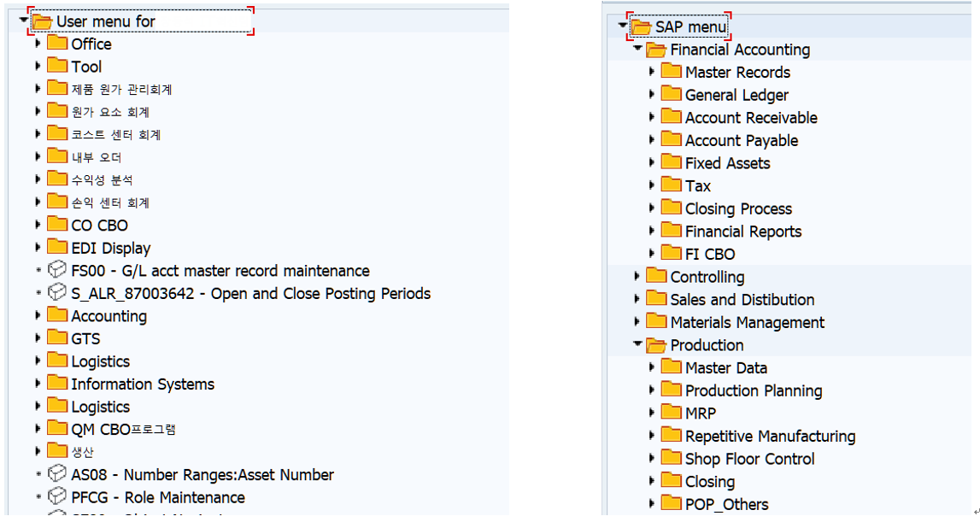This screenshot has height=528, width=980.
Task: Expand the Production Planning node arrow
Action: [652, 390]
